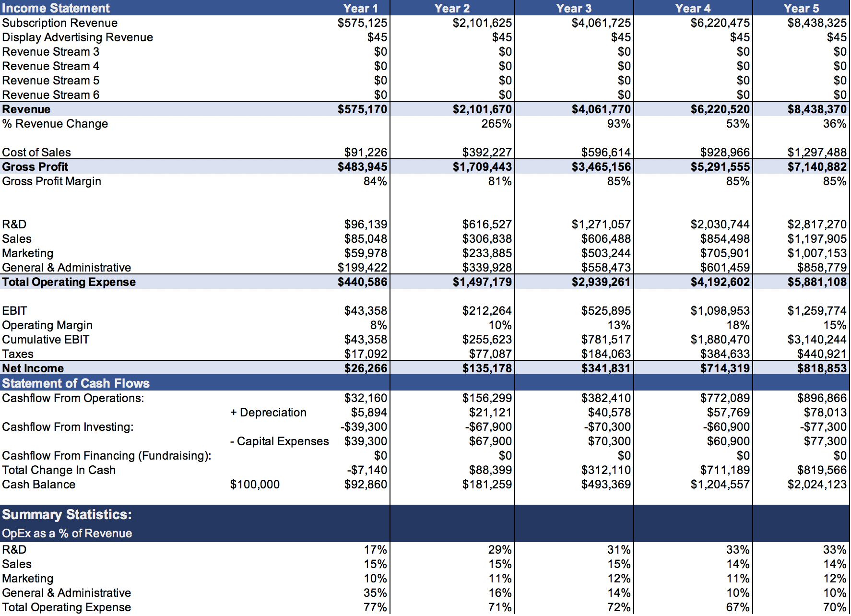851x616 pixels.
Task: Select Year 2 Sales expense $306,838
Action: click(x=487, y=239)
